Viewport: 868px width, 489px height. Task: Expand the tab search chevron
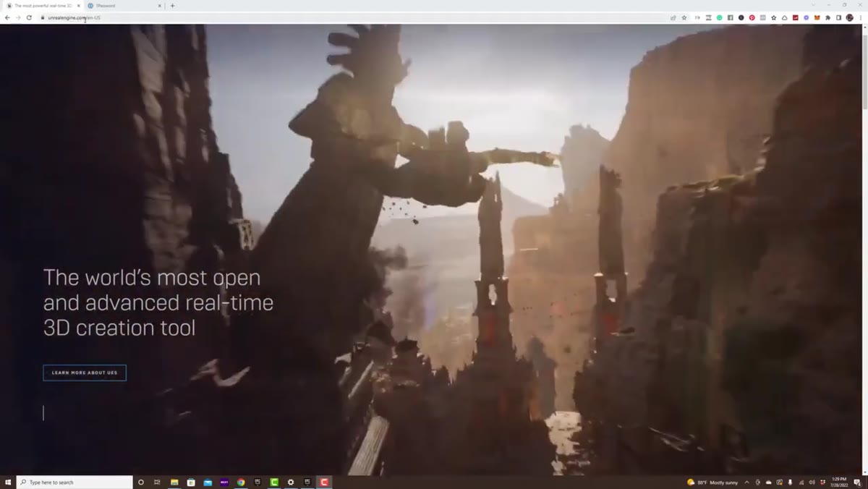(x=813, y=5)
